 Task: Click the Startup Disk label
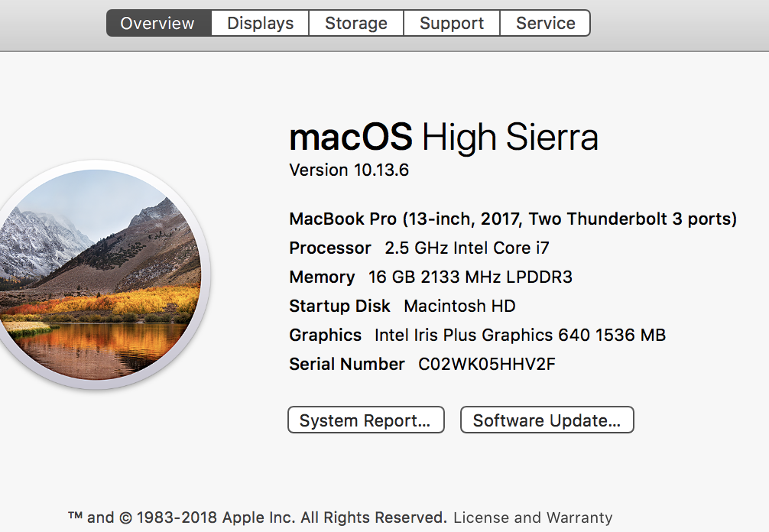click(x=339, y=307)
